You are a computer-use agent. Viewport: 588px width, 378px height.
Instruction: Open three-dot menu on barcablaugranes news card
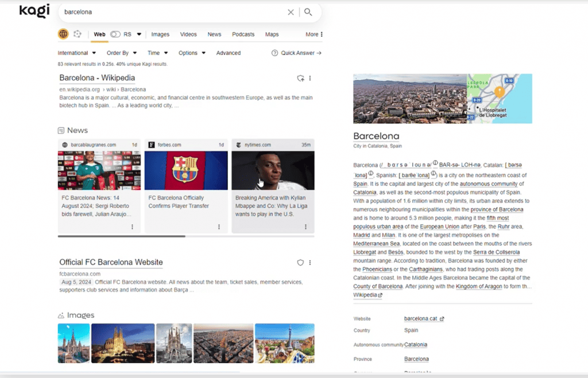click(x=132, y=227)
